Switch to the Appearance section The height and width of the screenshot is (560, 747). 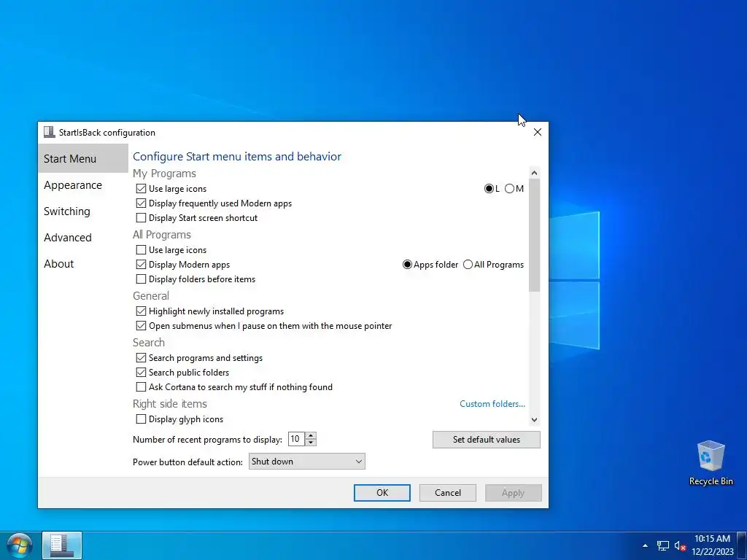tap(83, 184)
